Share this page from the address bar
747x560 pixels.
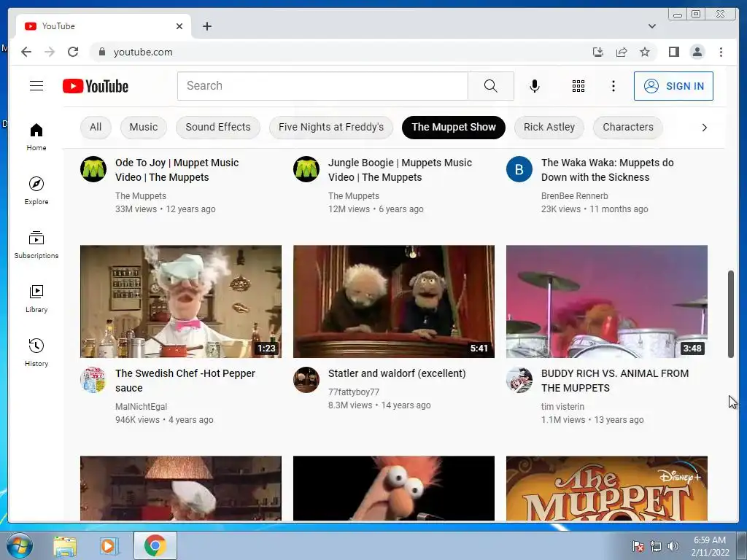coord(622,52)
